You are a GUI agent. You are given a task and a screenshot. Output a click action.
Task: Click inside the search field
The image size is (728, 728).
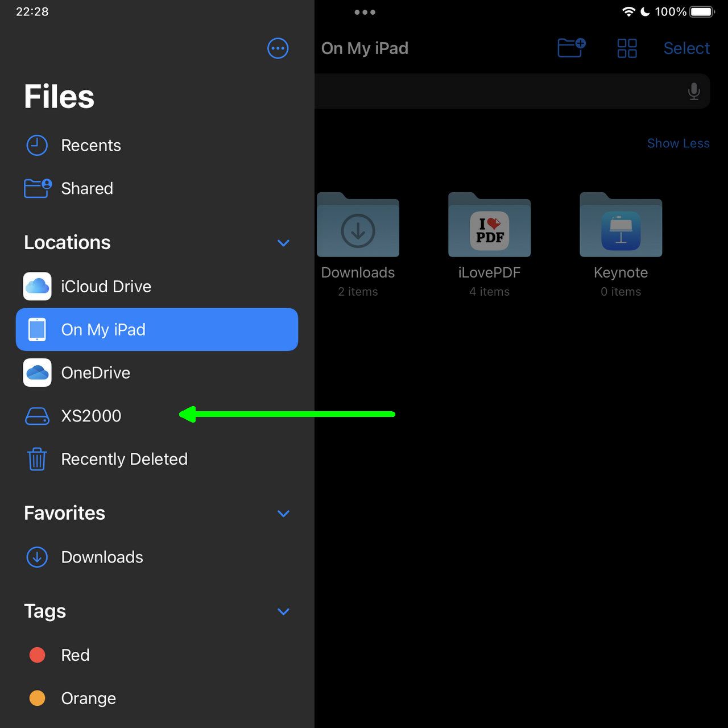pyautogui.click(x=512, y=92)
